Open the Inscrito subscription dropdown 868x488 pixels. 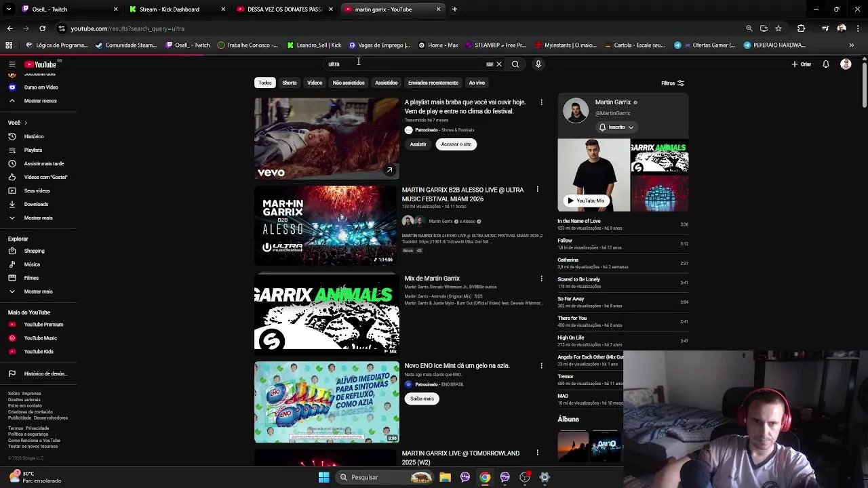(616, 127)
